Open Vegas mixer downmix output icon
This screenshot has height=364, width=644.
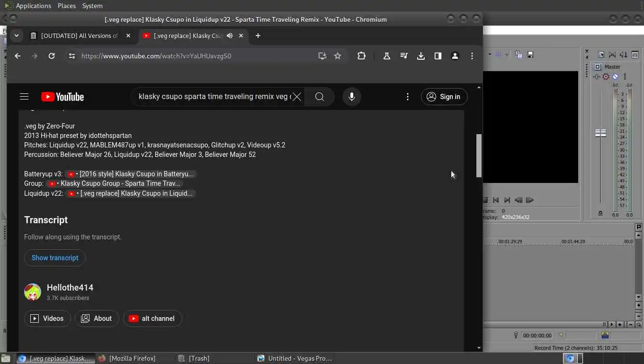click(612, 55)
